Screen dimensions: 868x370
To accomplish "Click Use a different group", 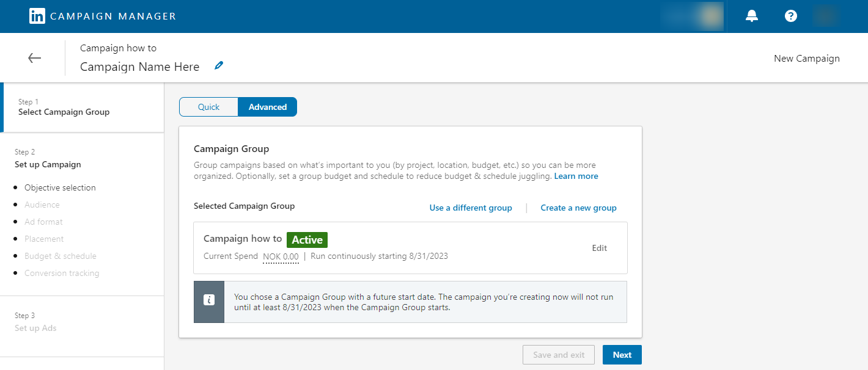I will click(470, 208).
